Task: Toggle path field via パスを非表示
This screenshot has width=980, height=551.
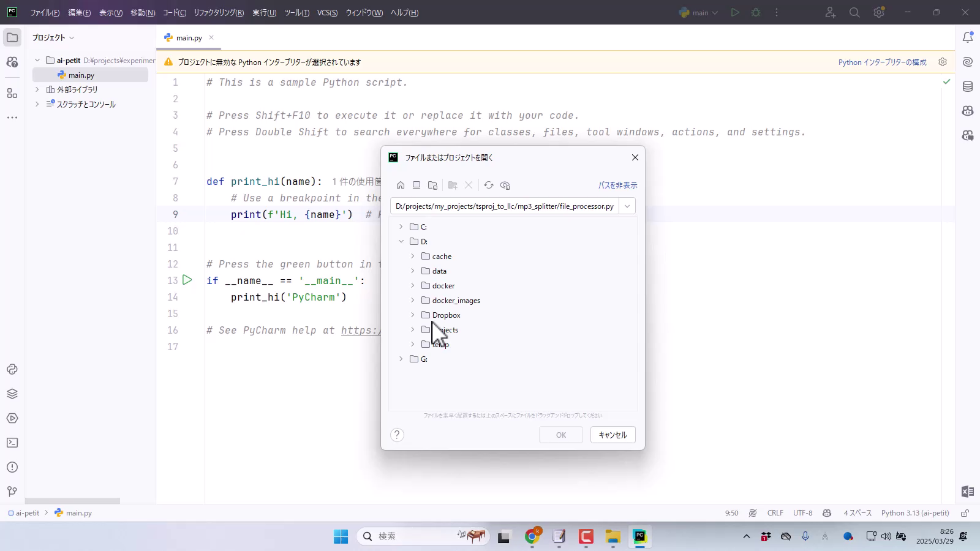Action: (617, 186)
